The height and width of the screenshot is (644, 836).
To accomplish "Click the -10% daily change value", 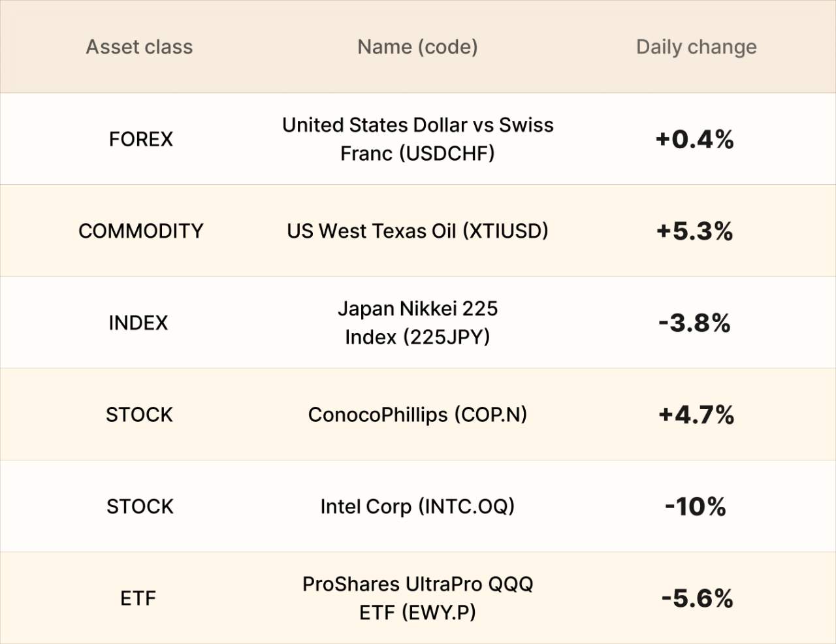I will point(696,506).
